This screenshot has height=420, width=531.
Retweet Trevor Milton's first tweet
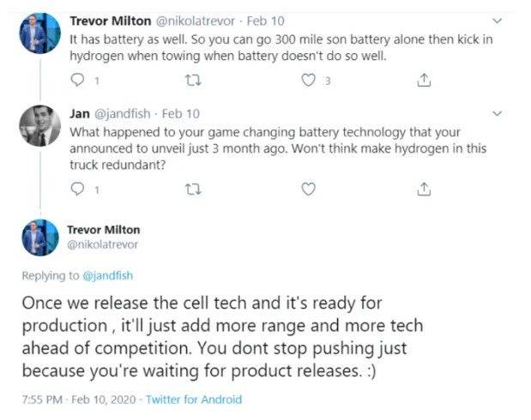pyautogui.click(x=192, y=81)
